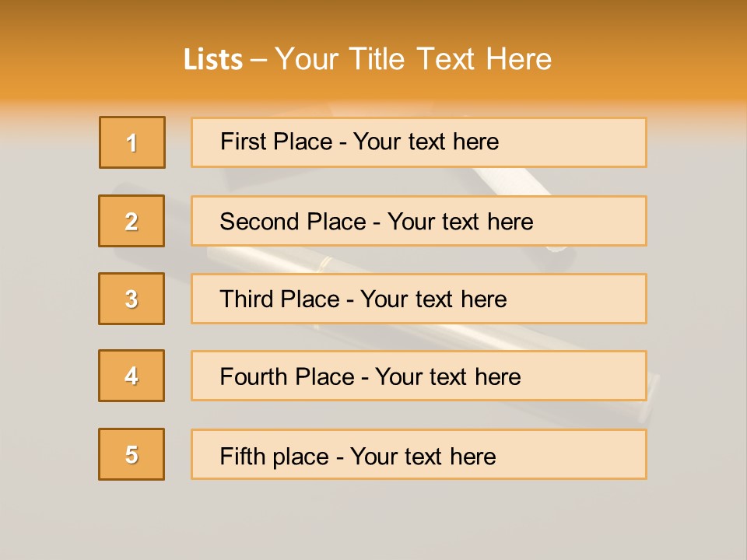The width and height of the screenshot is (747, 560).
Task: Click the words 'First Place'
Action: tap(276, 142)
